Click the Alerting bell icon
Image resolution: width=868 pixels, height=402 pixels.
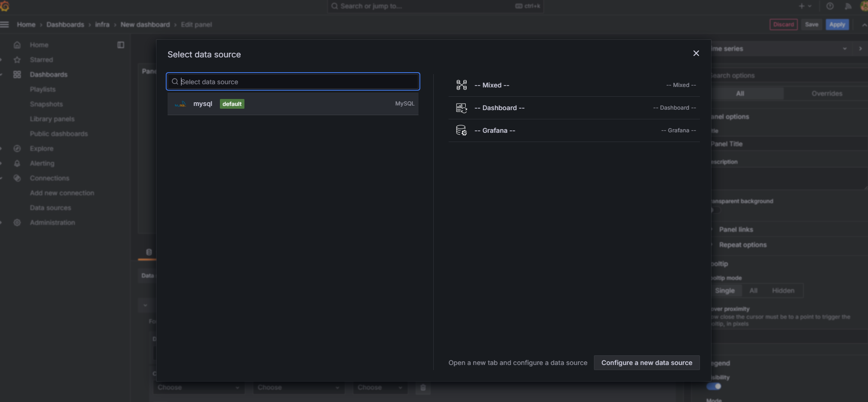point(17,163)
